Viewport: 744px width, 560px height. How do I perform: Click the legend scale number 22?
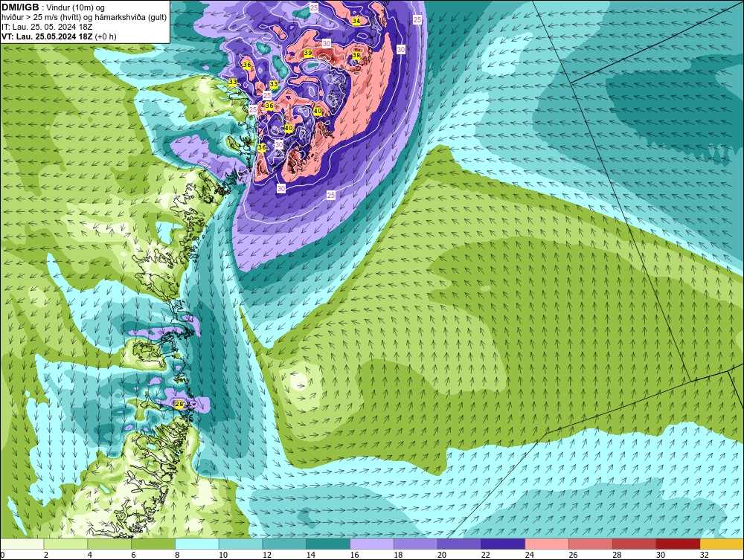tap(486, 555)
